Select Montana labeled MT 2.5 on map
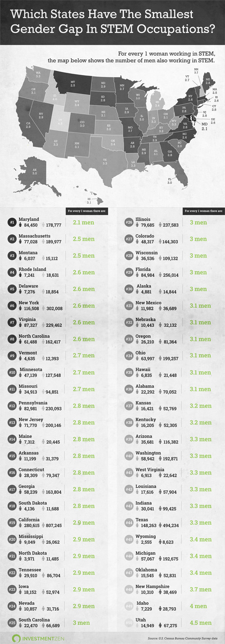The image size is (225, 644). [72, 83]
